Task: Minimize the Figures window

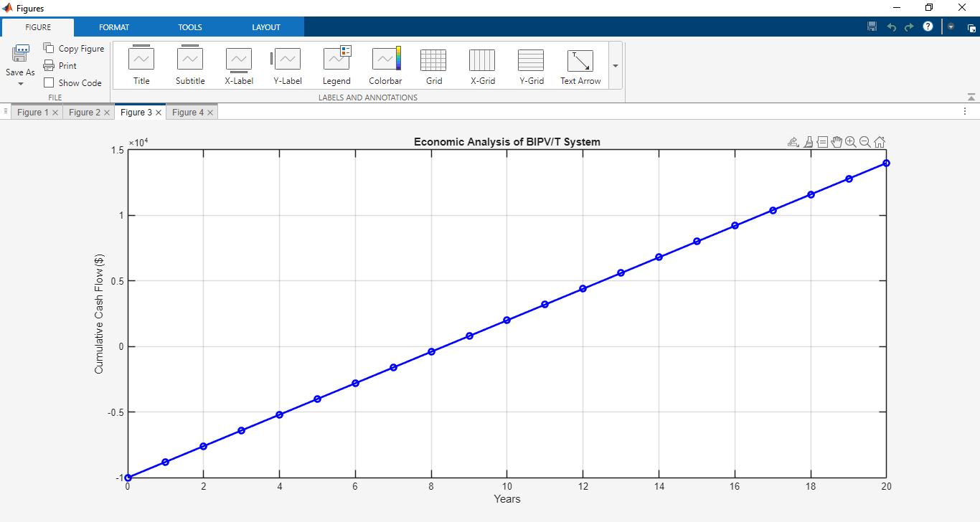Action: pyautogui.click(x=897, y=8)
